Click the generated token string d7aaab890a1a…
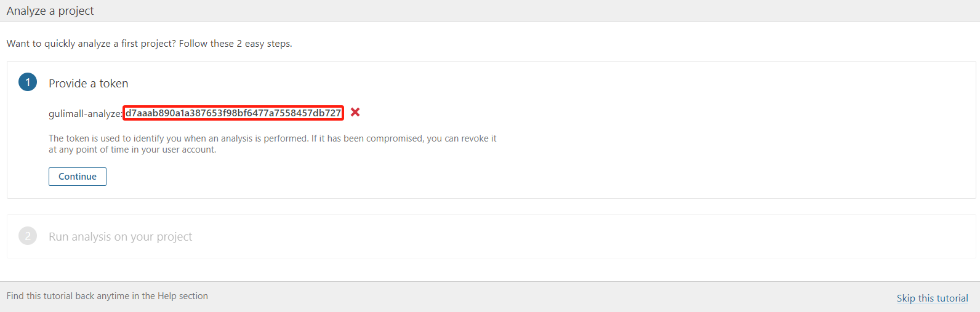Image resolution: width=980 pixels, height=312 pixels. point(233,113)
